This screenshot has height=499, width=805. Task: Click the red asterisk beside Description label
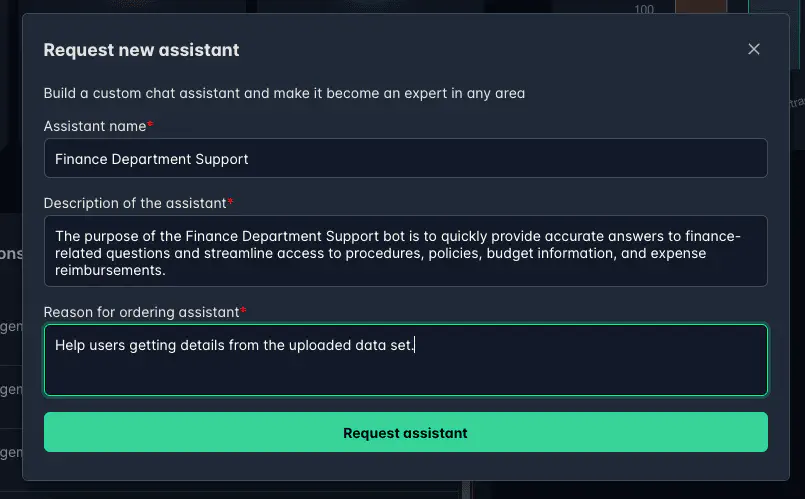click(x=230, y=202)
